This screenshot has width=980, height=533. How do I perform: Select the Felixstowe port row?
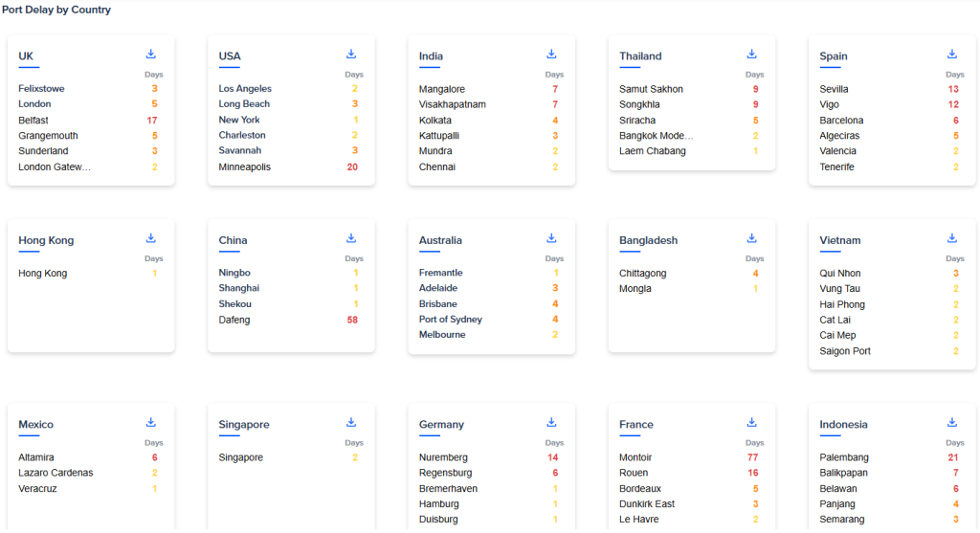pos(42,89)
